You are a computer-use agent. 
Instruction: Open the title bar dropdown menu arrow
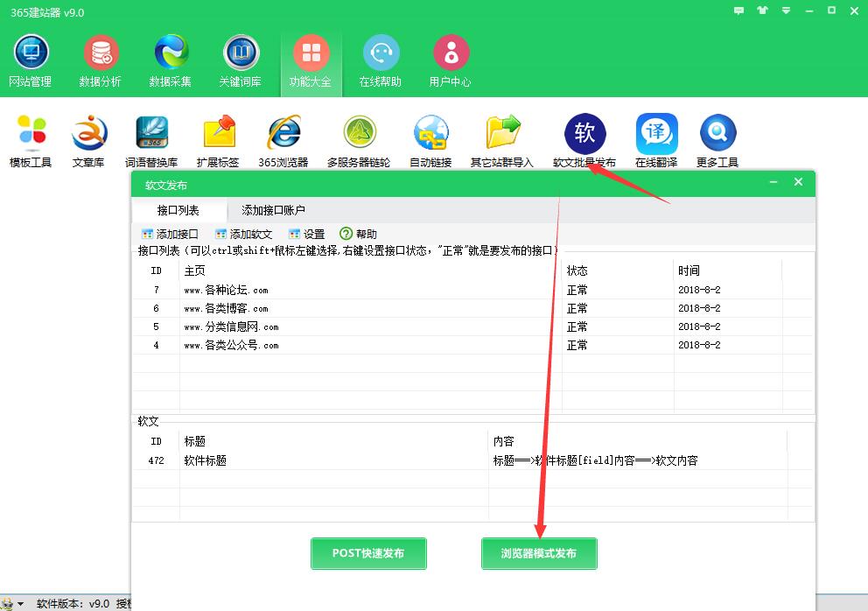tap(786, 11)
